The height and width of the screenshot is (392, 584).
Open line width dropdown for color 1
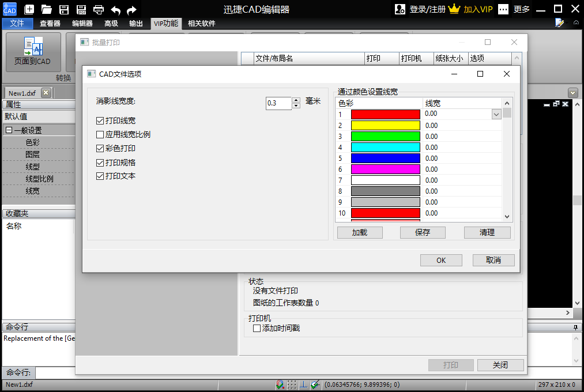[496, 114]
